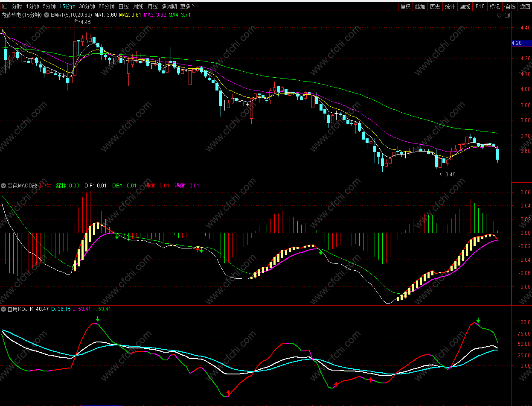This screenshot has width=532, height=406.
Task: Click the MA1: 3.60 value label
Action: (x=105, y=15)
